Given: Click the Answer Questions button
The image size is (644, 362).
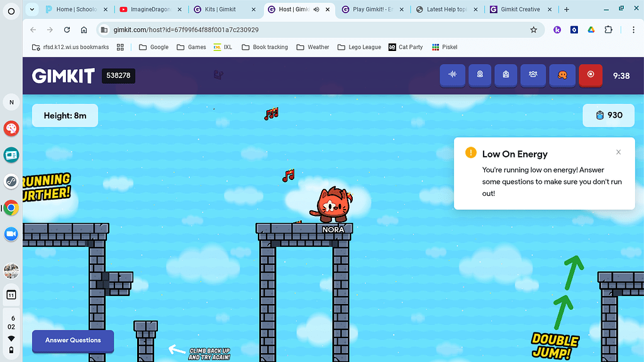Looking at the screenshot, I should [73, 341].
